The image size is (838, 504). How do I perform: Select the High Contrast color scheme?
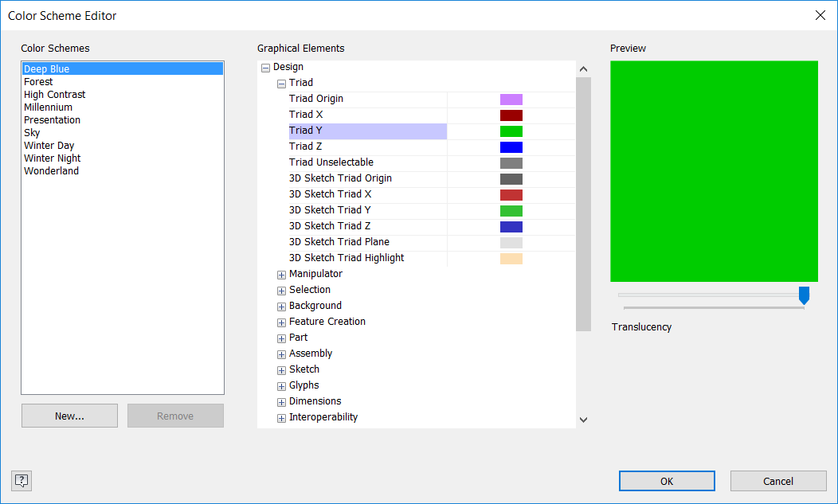pos(123,95)
